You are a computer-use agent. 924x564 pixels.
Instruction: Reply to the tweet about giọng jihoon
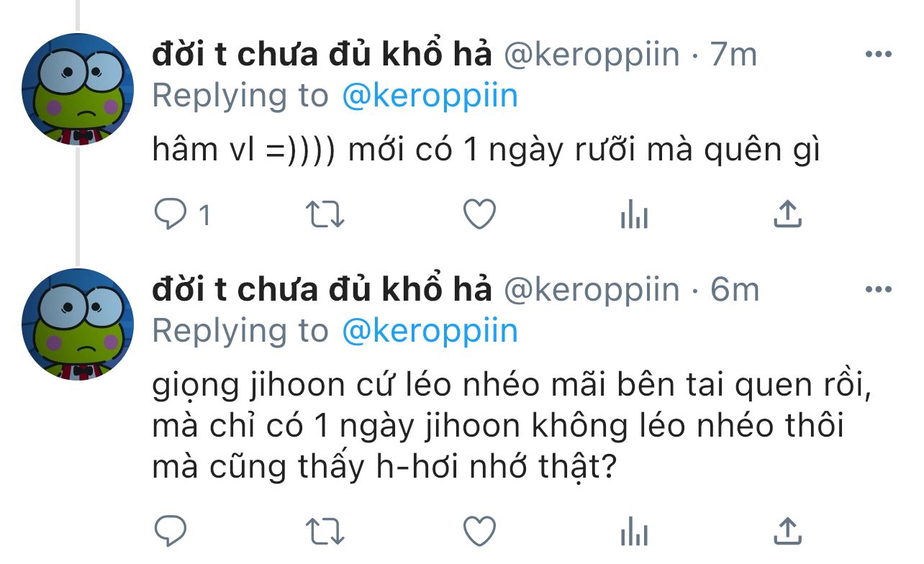171,532
